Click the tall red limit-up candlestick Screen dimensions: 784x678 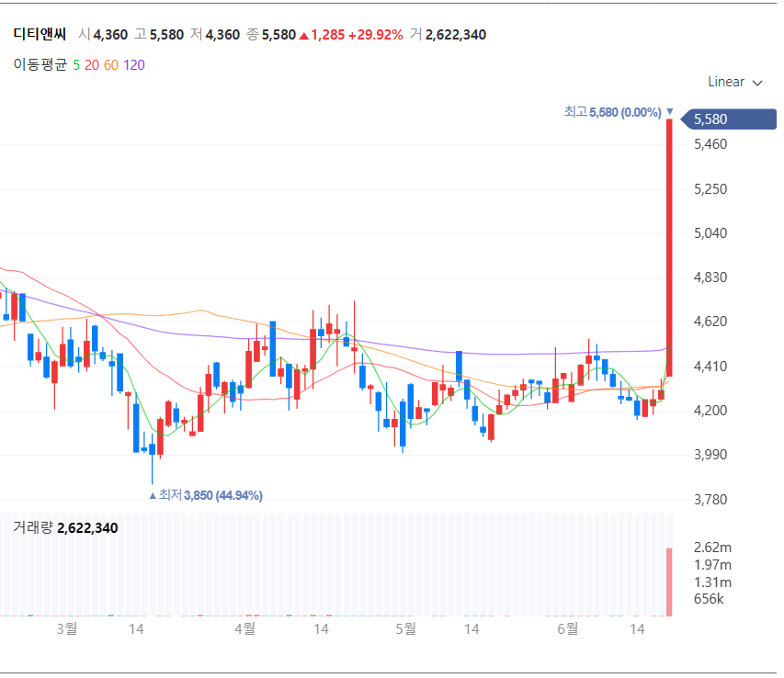669,247
